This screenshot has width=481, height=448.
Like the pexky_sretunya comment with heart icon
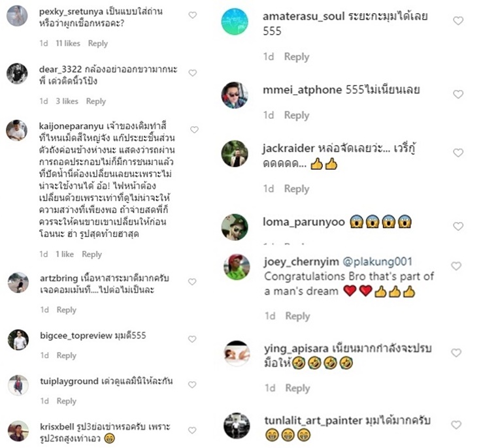point(192,15)
